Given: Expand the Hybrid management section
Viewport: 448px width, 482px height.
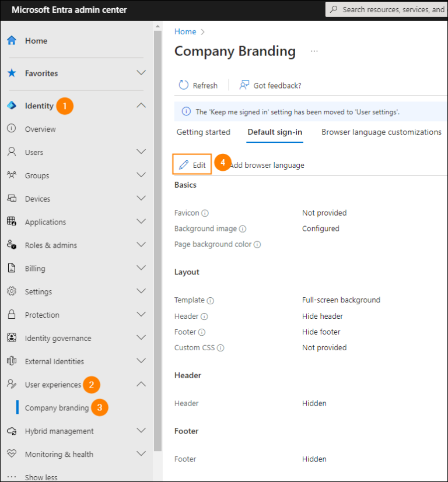Looking at the screenshot, I should (x=140, y=431).
